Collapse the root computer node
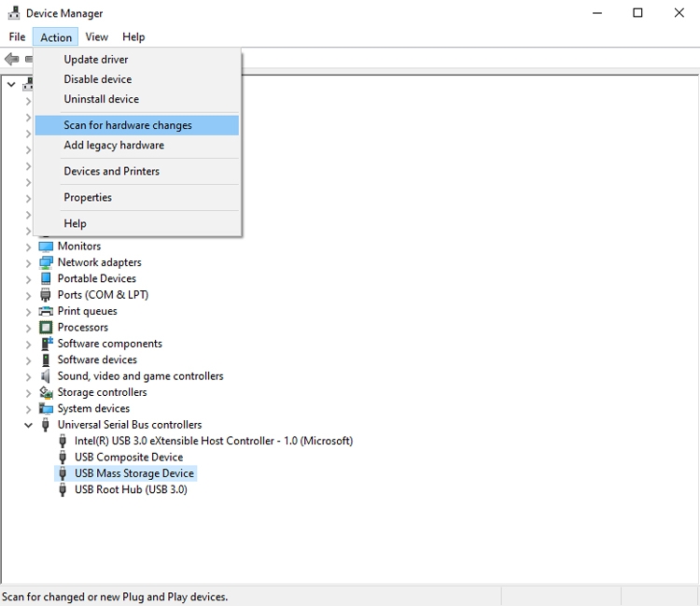700x606 pixels. pyautogui.click(x=11, y=84)
